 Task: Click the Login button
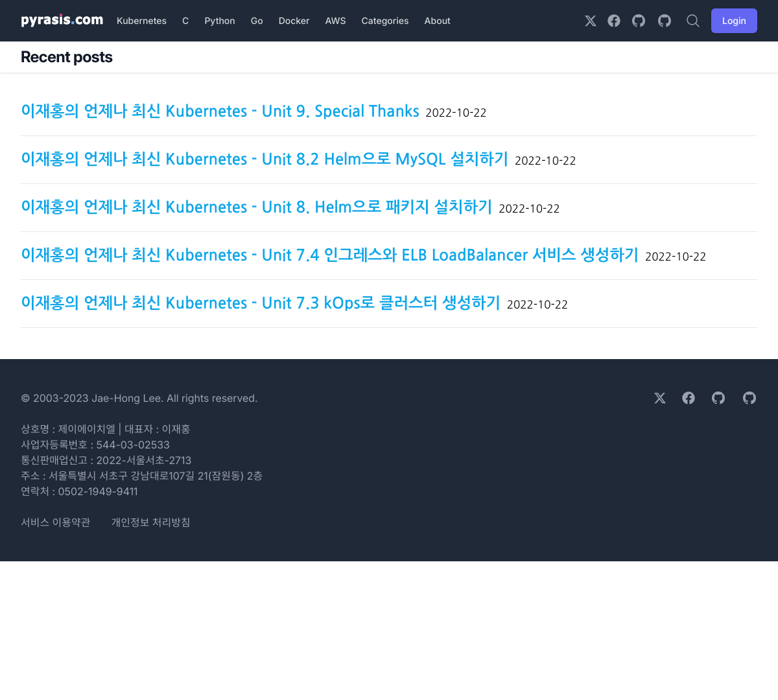(734, 21)
